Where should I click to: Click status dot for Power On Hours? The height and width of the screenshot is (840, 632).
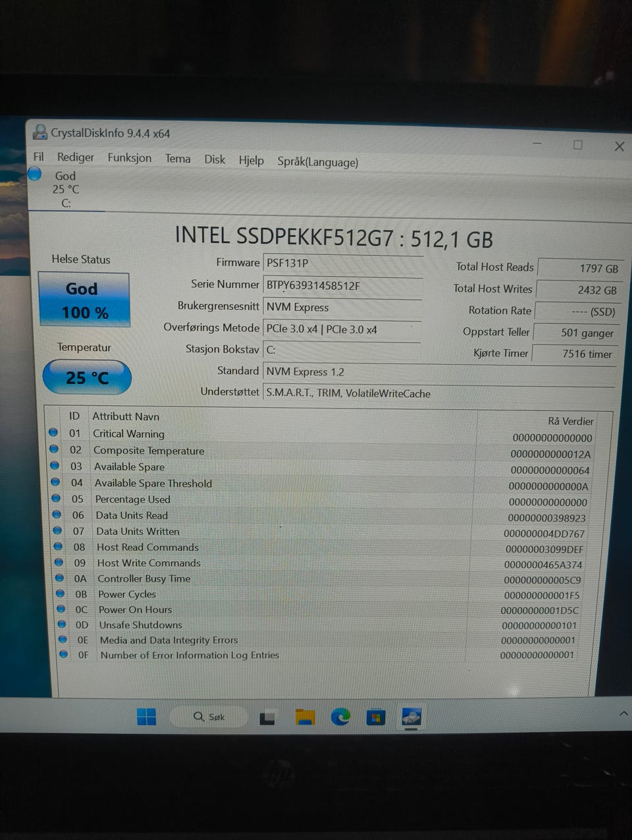[61, 609]
